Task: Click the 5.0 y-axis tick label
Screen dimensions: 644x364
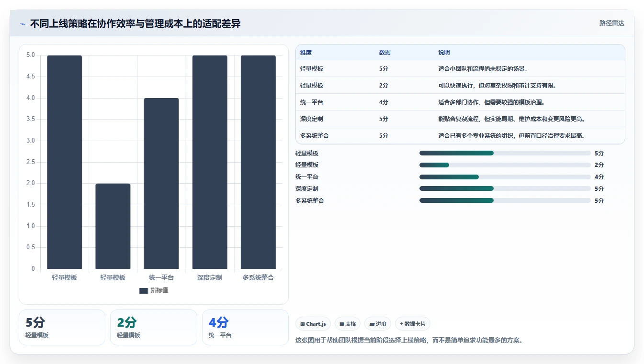Action: click(31, 55)
